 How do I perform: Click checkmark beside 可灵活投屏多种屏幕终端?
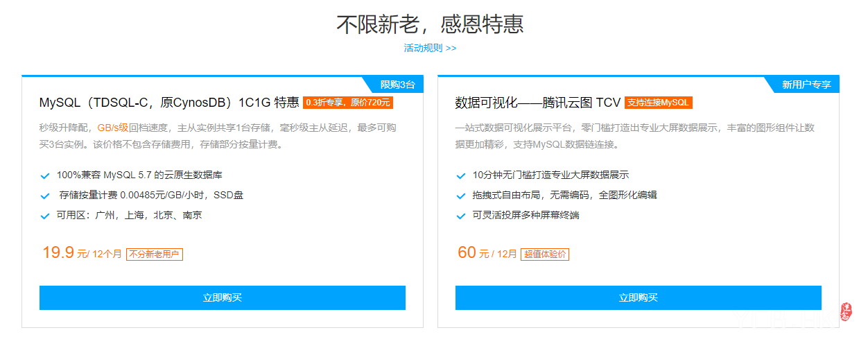click(461, 216)
